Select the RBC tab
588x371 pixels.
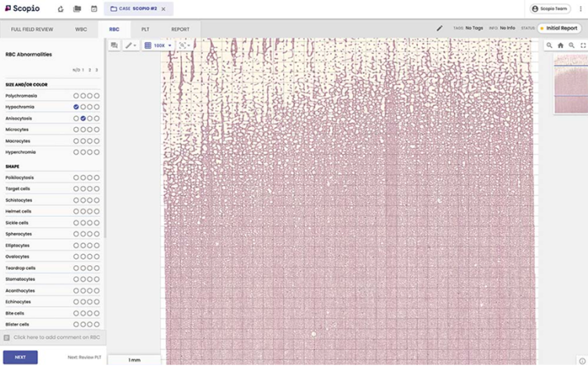tap(114, 29)
